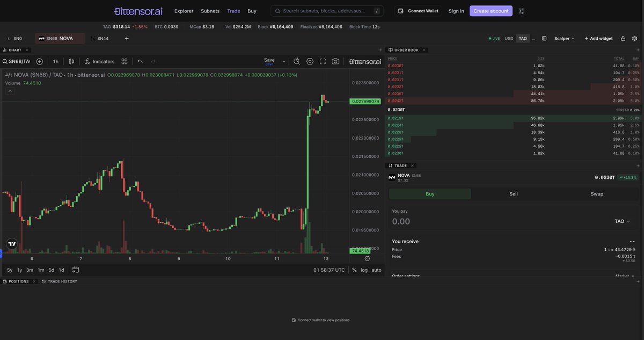Undo the last chart action
644x340 pixels.
140,61
